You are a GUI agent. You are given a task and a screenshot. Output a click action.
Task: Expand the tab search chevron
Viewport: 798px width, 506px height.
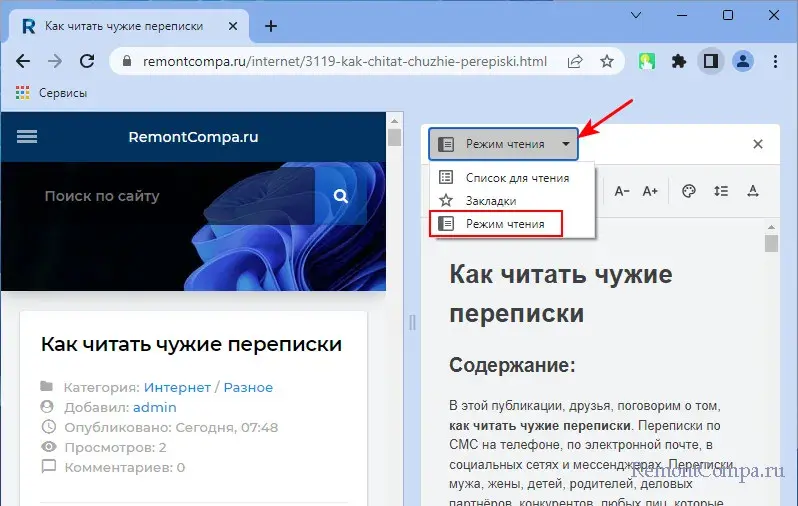(x=636, y=16)
